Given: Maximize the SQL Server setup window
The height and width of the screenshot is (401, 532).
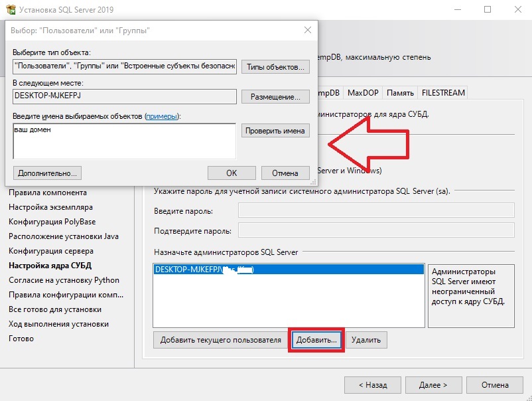Looking at the screenshot, I should [487, 9].
